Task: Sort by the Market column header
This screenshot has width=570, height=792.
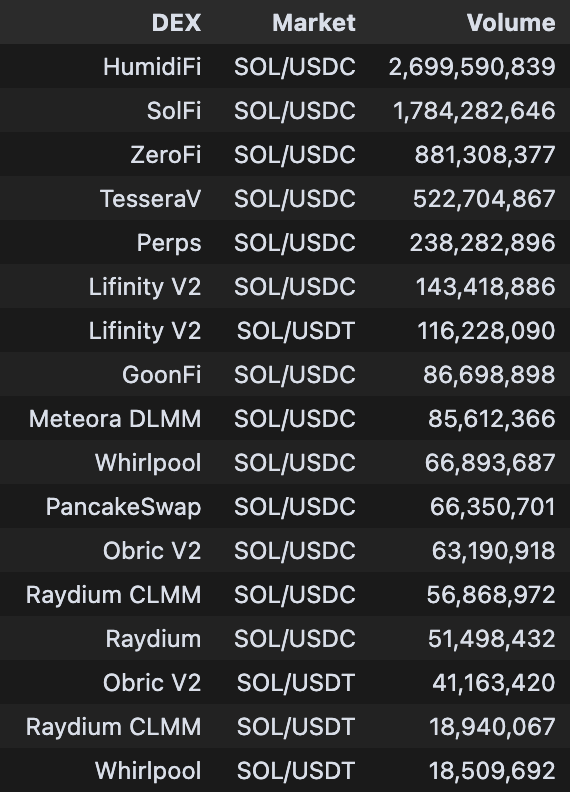Action: click(x=314, y=23)
